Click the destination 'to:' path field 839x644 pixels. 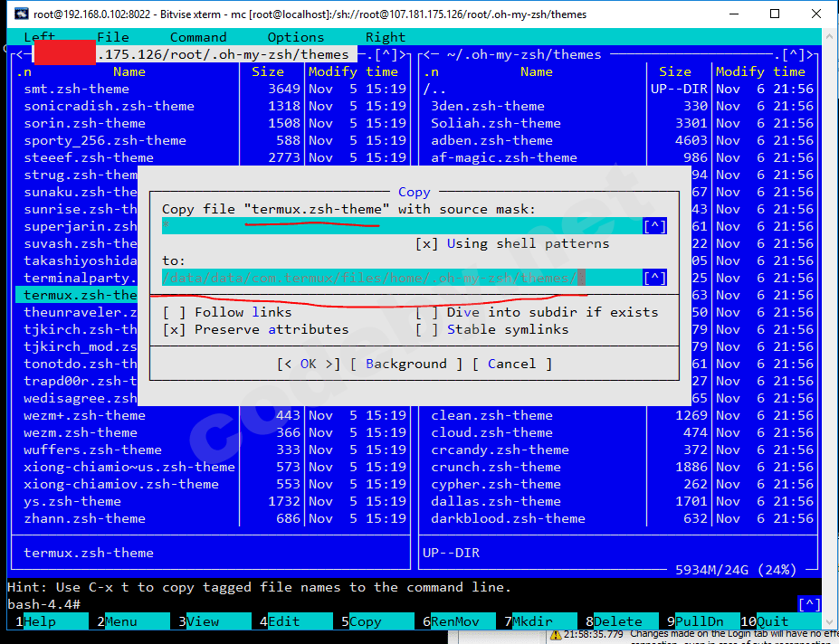(x=402, y=278)
